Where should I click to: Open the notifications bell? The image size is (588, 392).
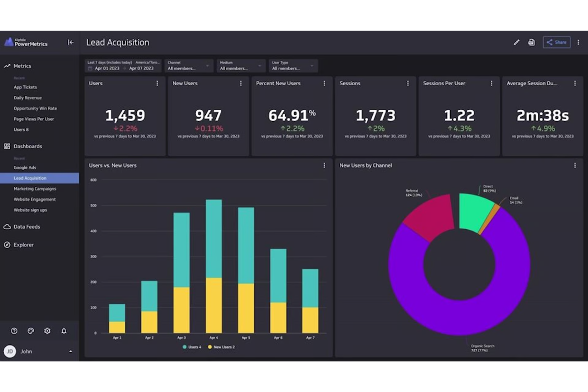tap(64, 331)
